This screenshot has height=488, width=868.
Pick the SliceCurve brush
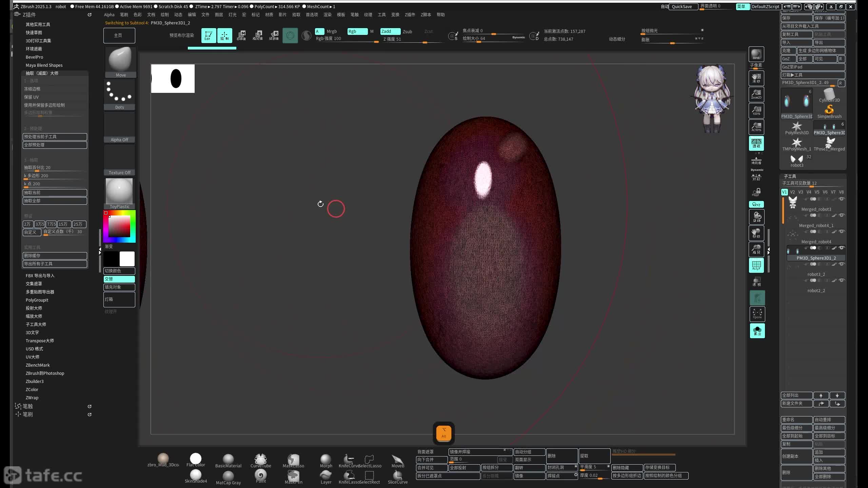[398, 477]
